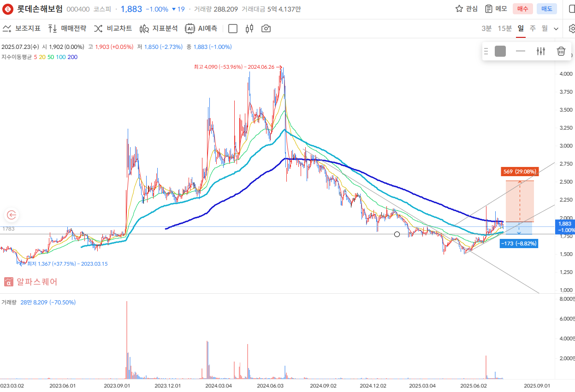
Task: Select the blue stop-loss zone of position tool
Action: pos(520,228)
